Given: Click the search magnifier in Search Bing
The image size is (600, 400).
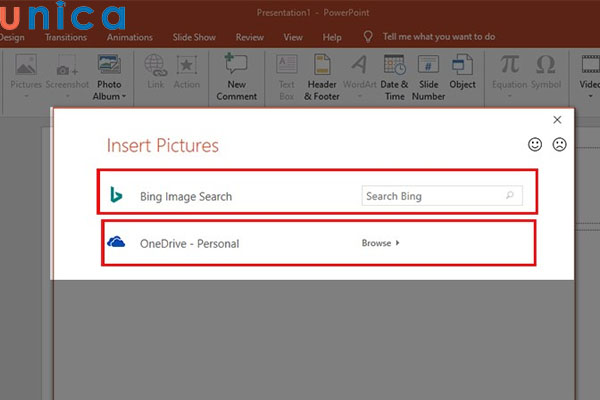Looking at the screenshot, I should [x=509, y=195].
